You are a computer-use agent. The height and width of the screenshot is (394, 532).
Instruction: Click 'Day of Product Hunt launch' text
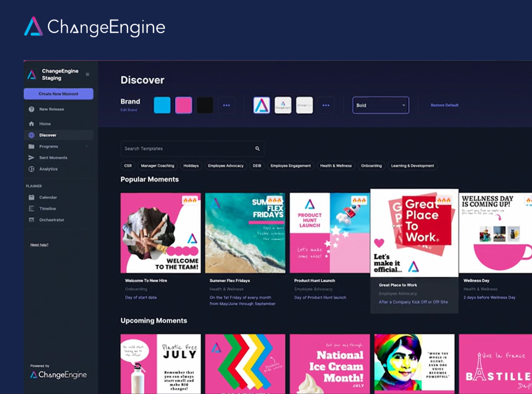click(x=320, y=297)
